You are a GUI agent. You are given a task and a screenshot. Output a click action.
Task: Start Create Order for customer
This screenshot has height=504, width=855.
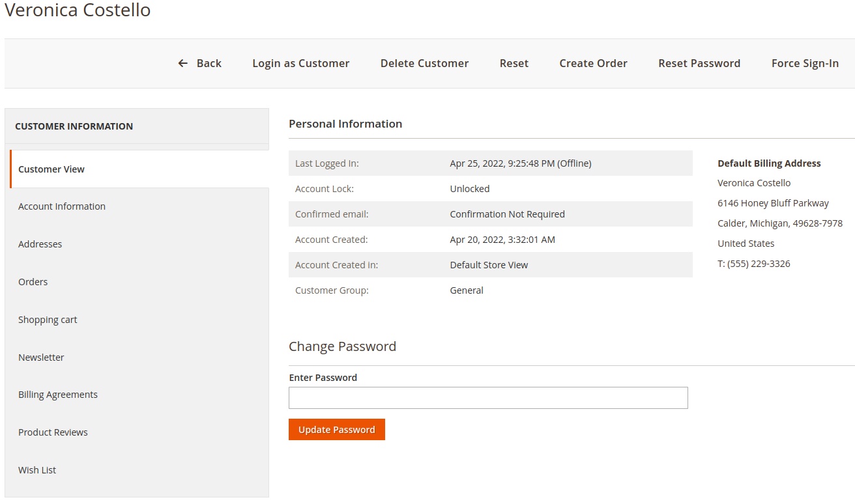click(x=593, y=63)
